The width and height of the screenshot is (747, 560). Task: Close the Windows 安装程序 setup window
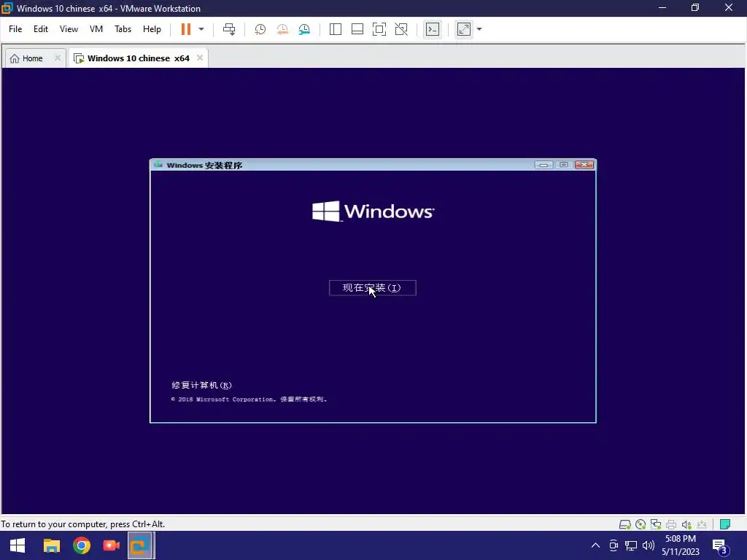click(x=584, y=165)
